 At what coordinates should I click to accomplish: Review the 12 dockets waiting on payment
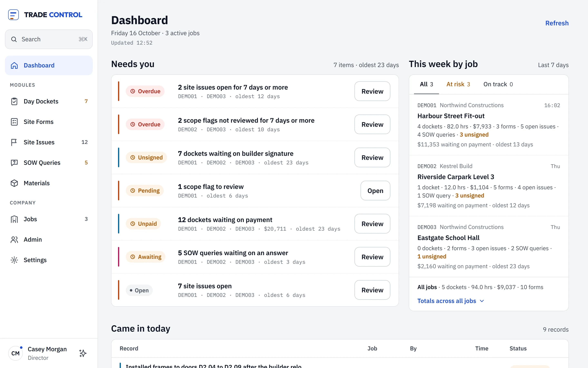pos(372,224)
